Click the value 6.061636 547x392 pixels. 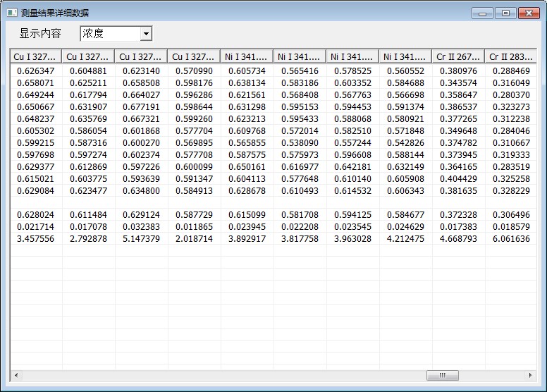[x=511, y=239]
